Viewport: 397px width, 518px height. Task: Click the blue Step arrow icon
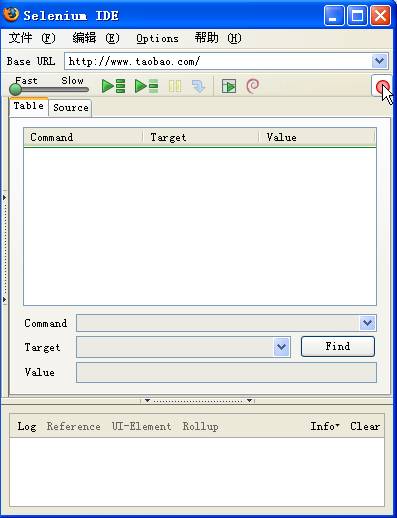pos(199,86)
